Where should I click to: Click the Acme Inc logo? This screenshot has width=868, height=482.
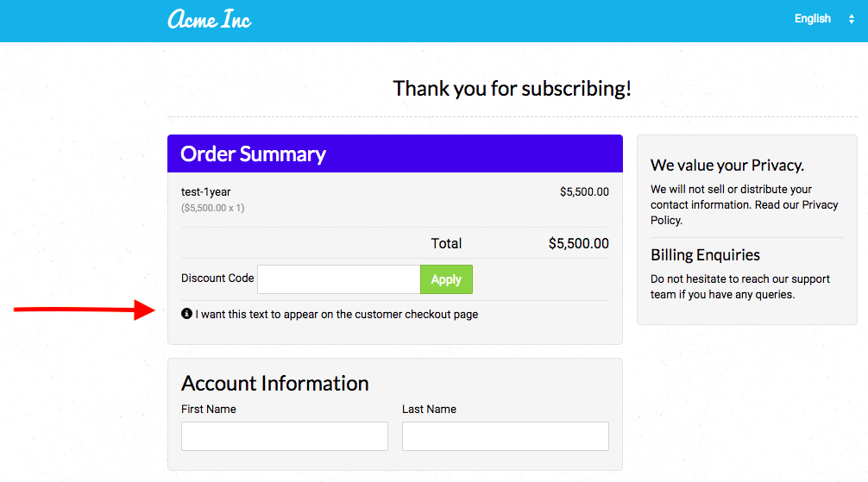210,19
